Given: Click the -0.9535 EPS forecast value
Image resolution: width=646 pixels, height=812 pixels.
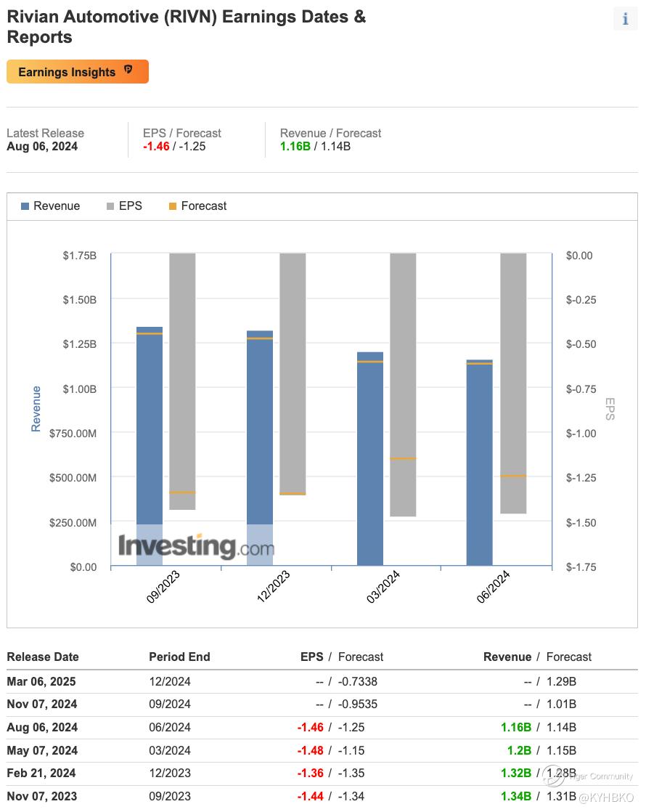Looking at the screenshot, I should [x=358, y=705].
